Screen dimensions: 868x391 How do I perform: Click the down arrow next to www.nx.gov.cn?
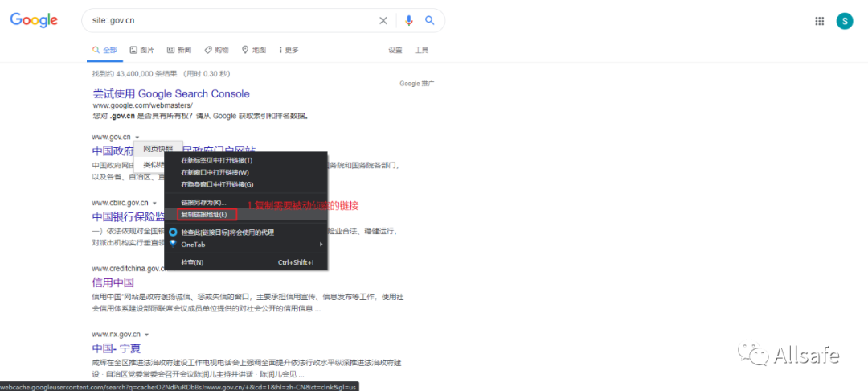(147, 335)
